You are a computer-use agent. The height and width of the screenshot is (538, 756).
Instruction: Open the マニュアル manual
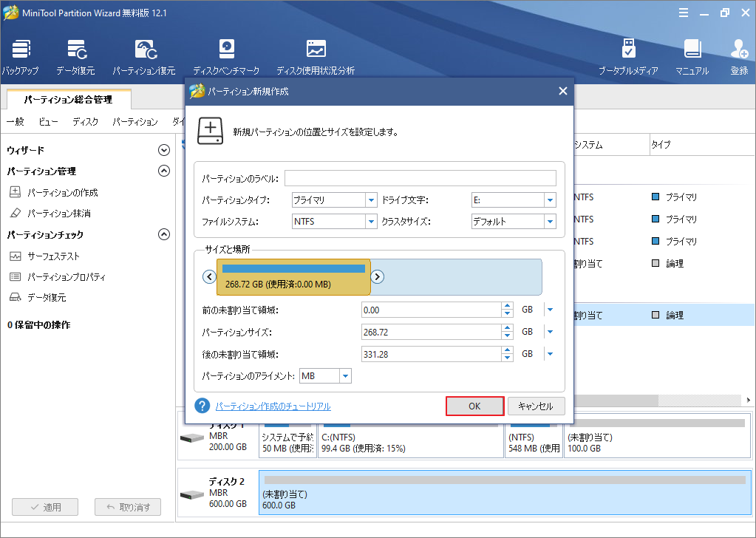point(692,57)
